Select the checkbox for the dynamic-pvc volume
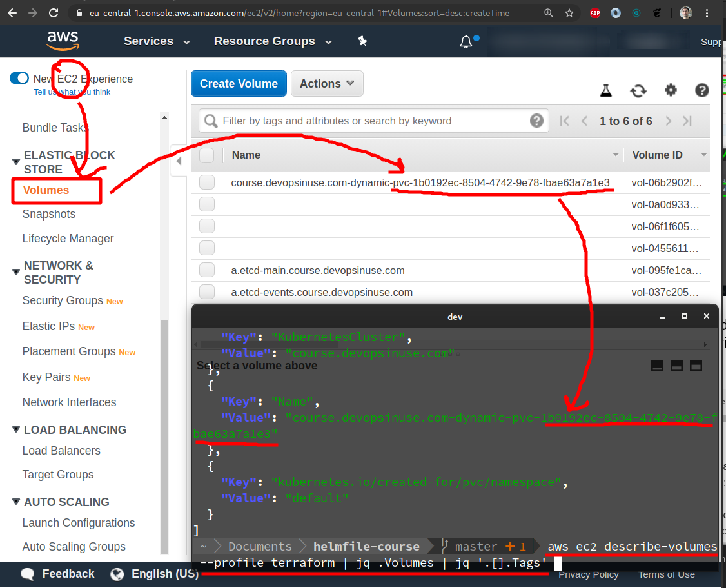This screenshot has width=726, height=588. 207,182
